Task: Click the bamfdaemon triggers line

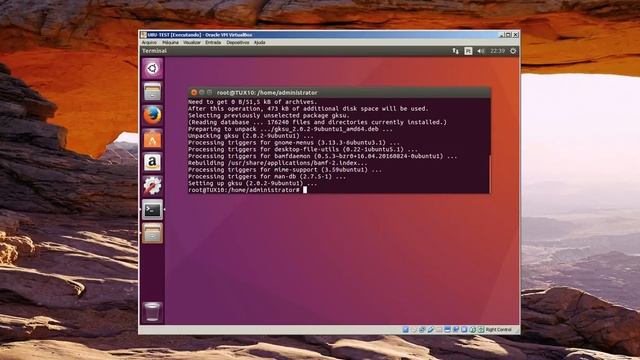Action: pos(322,156)
